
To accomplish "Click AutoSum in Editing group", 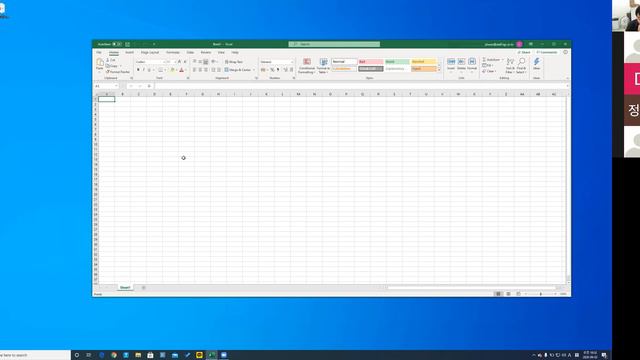I will tap(491, 60).
